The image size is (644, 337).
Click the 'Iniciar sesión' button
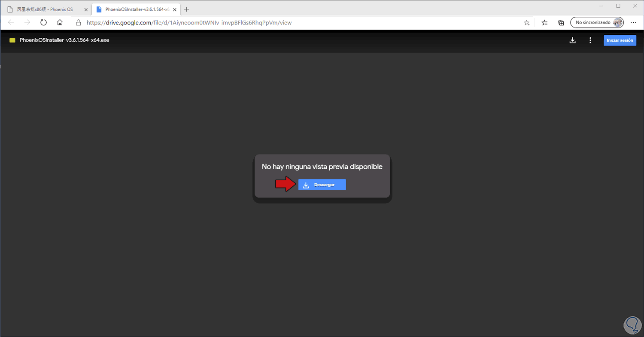[x=620, y=40]
